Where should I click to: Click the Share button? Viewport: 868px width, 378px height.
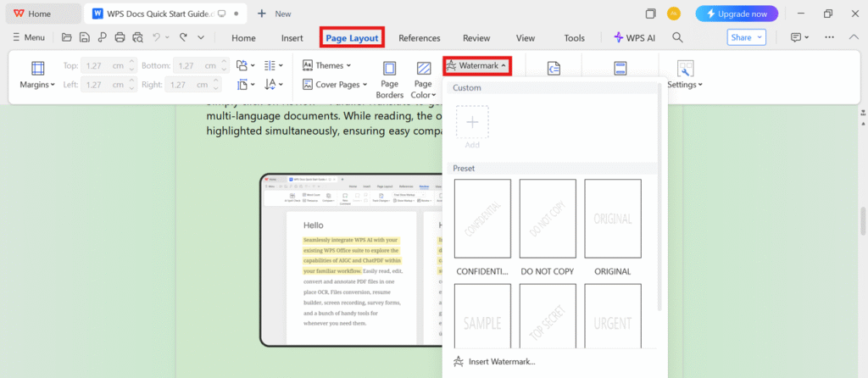(x=746, y=37)
